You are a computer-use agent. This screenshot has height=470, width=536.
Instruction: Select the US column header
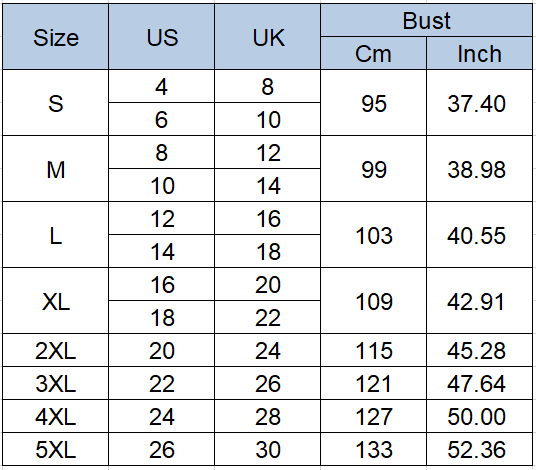click(x=162, y=37)
